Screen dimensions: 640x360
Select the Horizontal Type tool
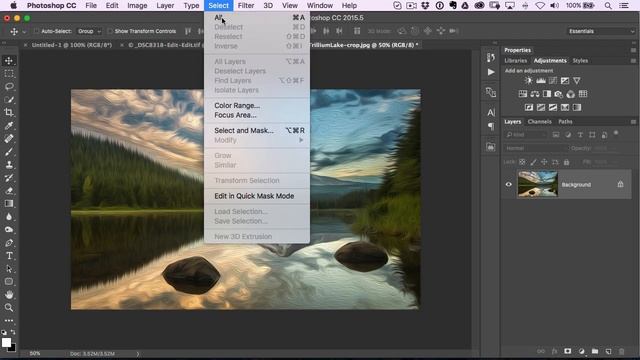coord(9,256)
